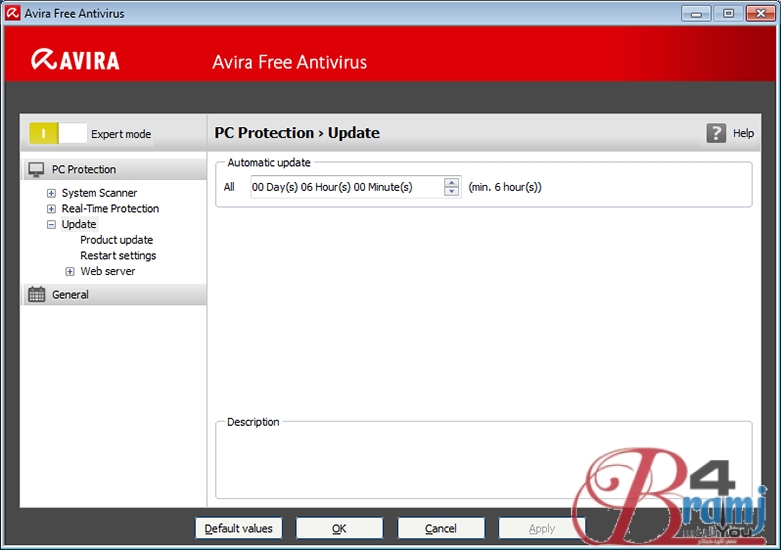Open Restart settings entry

coord(118,256)
